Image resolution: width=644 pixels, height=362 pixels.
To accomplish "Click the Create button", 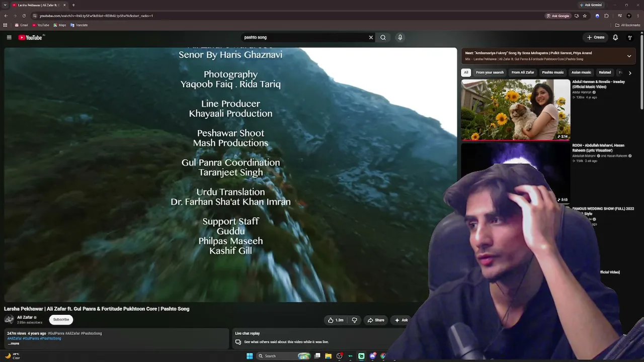I will (596, 37).
